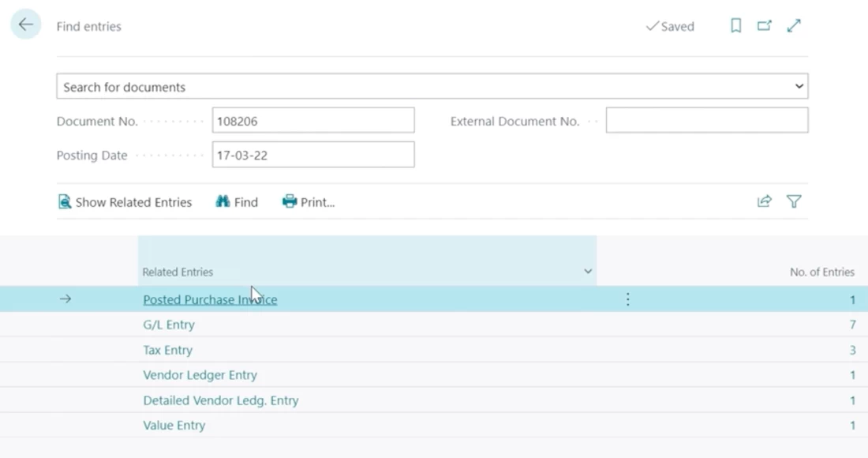Image resolution: width=868 pixels, height=458 pixels.
Task: Click Print action in toolbar
Action: coord(309,202)
